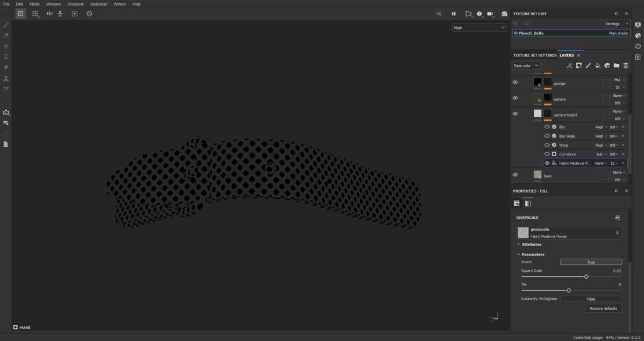
Task: Select the Clone stamp tool
Action: click(6, 78)
